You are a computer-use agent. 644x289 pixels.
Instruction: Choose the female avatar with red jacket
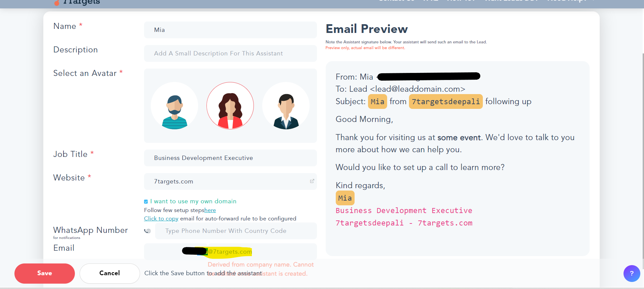[x=230, y=106]
